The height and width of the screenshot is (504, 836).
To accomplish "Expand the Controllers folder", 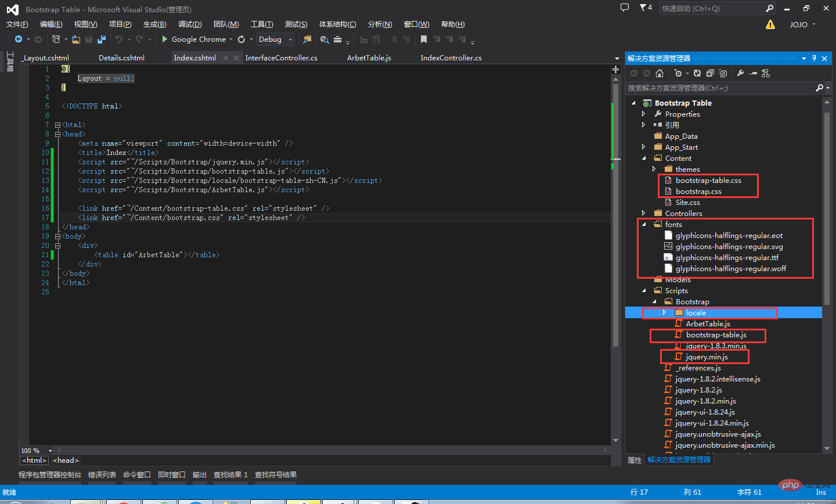I will [x=644, y=213].
